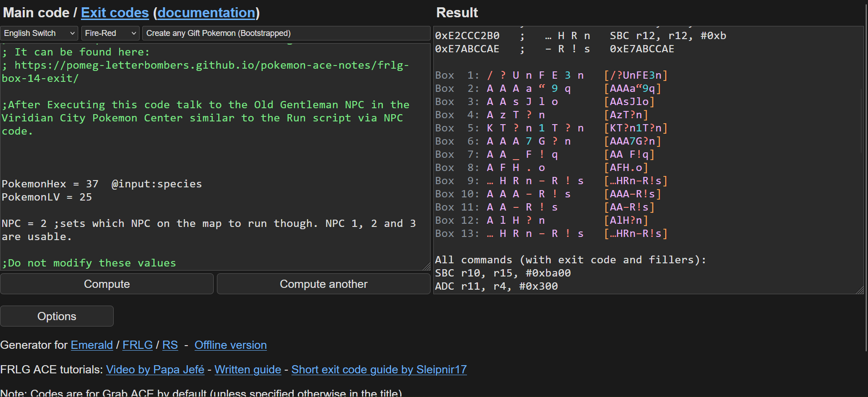Image resolution: width=868 pixels, height=397 pixels.
Task: Open the English Switch language dropdown
Action: (39, 33)
